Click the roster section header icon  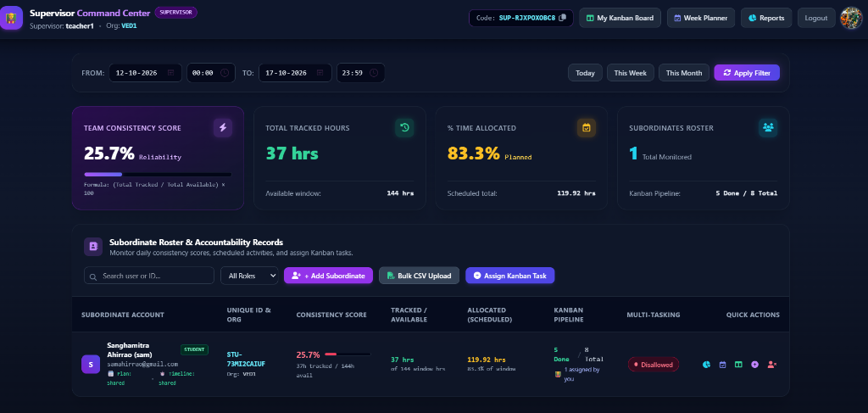click(x=93, y=247)
